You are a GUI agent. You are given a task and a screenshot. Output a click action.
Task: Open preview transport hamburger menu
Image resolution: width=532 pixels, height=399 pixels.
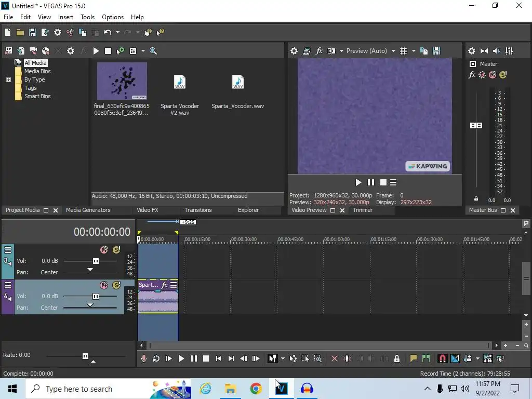(x=393, y=182)
